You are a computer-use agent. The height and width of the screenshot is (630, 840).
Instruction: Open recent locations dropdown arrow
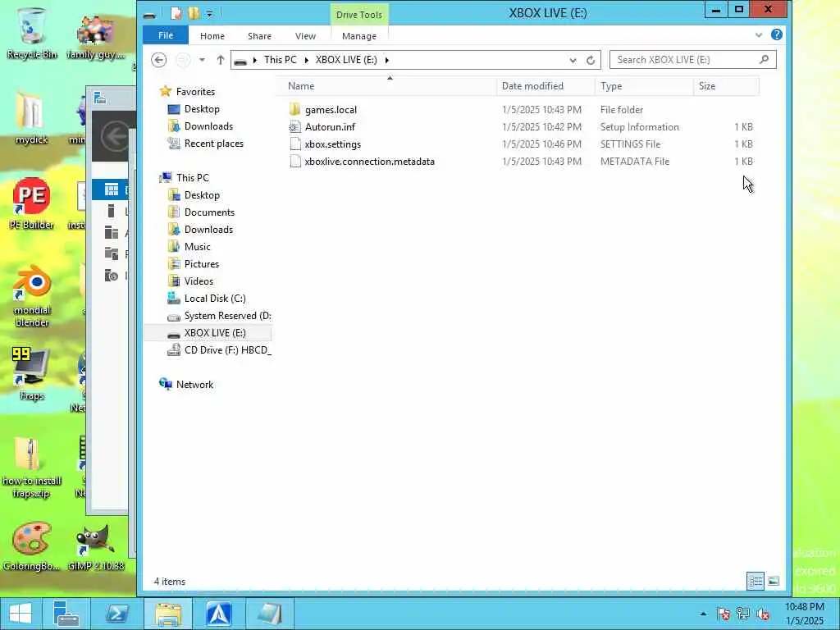point(202,60)
